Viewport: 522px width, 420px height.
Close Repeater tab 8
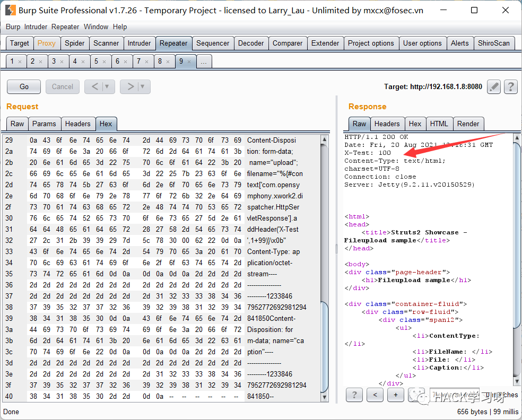[168, 62]
